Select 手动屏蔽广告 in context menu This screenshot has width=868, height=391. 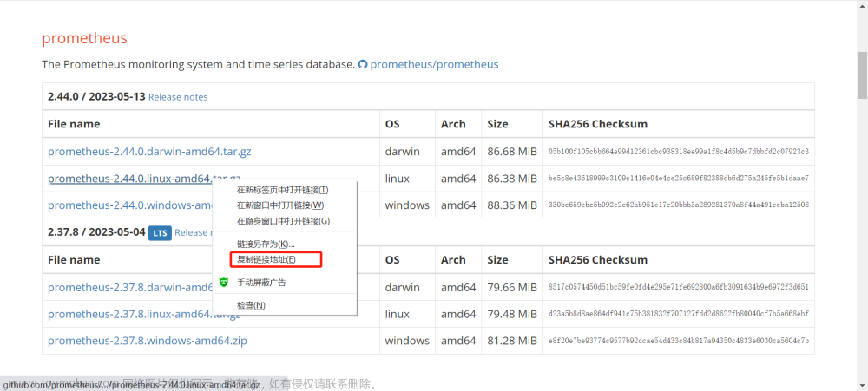261,283
